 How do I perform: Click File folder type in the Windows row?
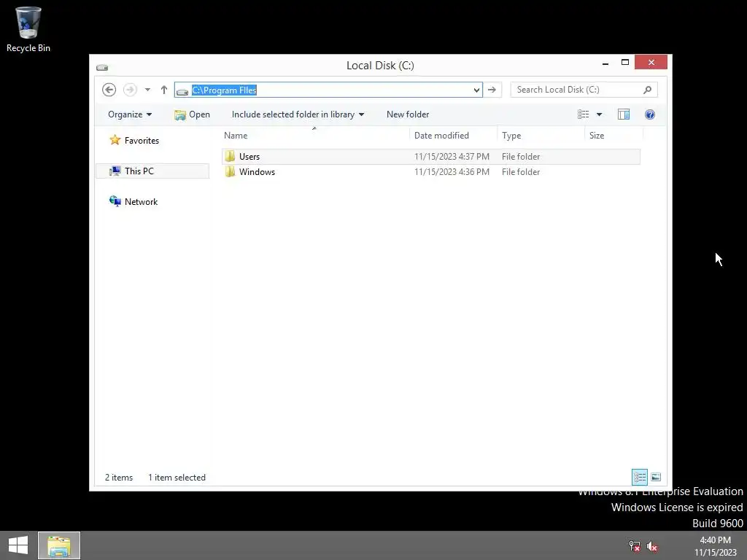521,172
